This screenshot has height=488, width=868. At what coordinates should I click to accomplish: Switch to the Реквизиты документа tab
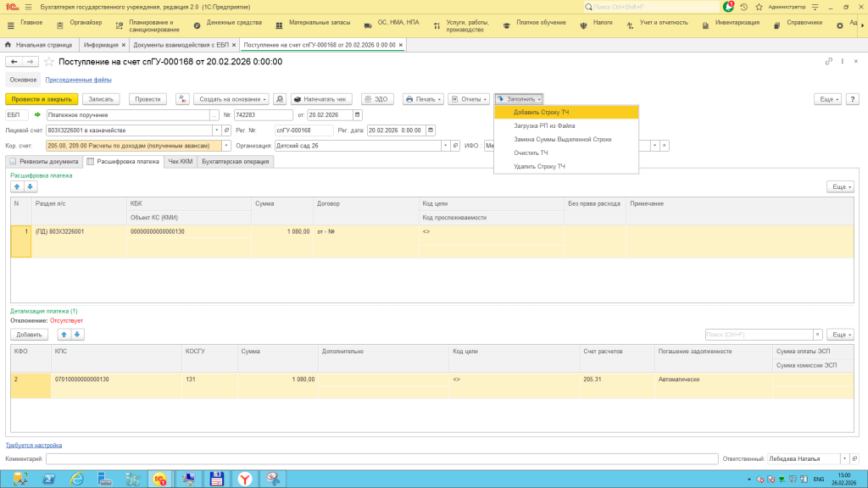click(x=44, y=161)
